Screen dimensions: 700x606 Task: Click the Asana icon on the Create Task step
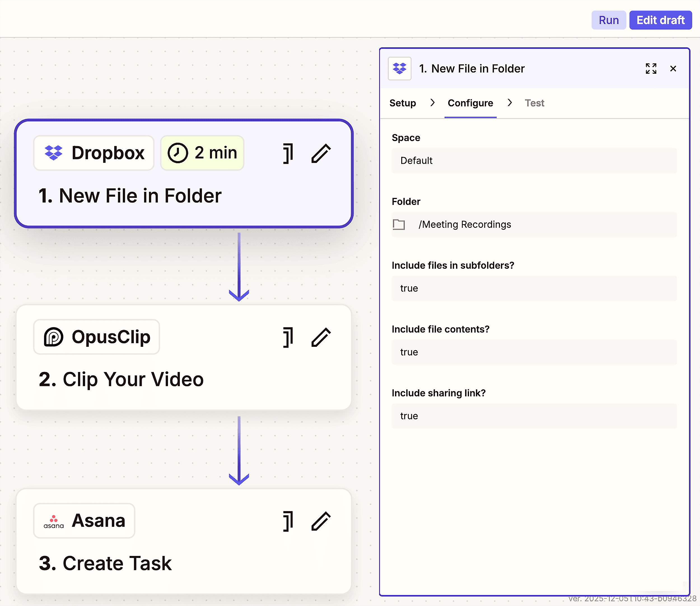(x=53, y=521)
